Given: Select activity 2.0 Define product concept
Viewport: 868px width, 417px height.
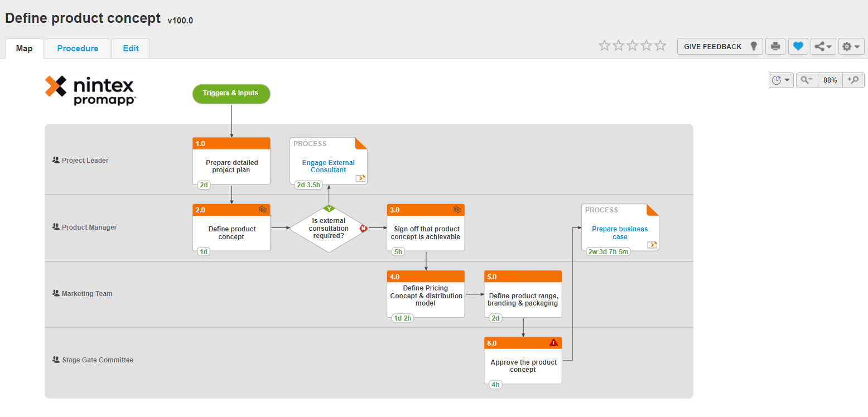Looking at the screenshot, I should [231, 227].
